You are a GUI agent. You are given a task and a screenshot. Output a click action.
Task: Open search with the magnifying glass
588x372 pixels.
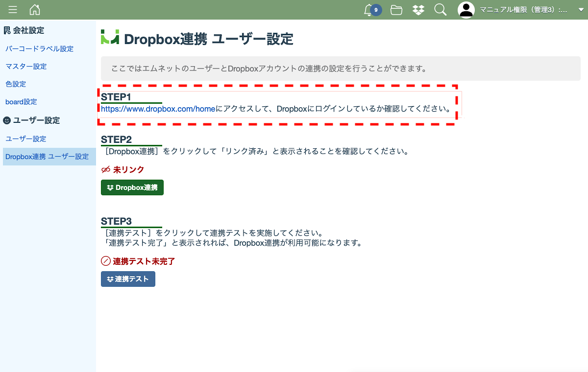[441, 10]
